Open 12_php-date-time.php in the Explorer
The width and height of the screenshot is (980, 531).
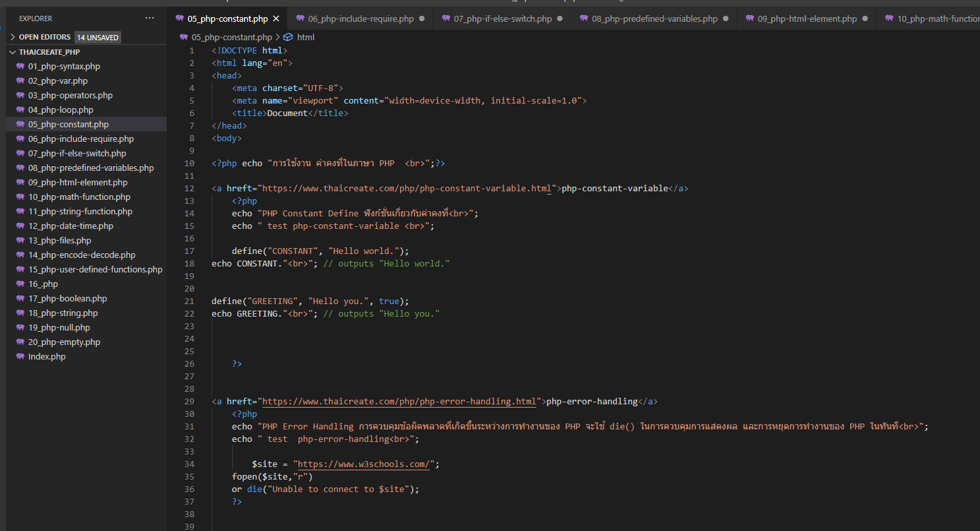click(71, 226)
